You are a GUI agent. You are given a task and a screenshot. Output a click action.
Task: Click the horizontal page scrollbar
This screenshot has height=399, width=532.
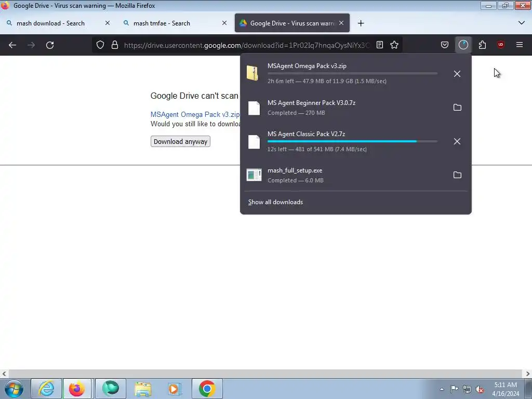265,374
